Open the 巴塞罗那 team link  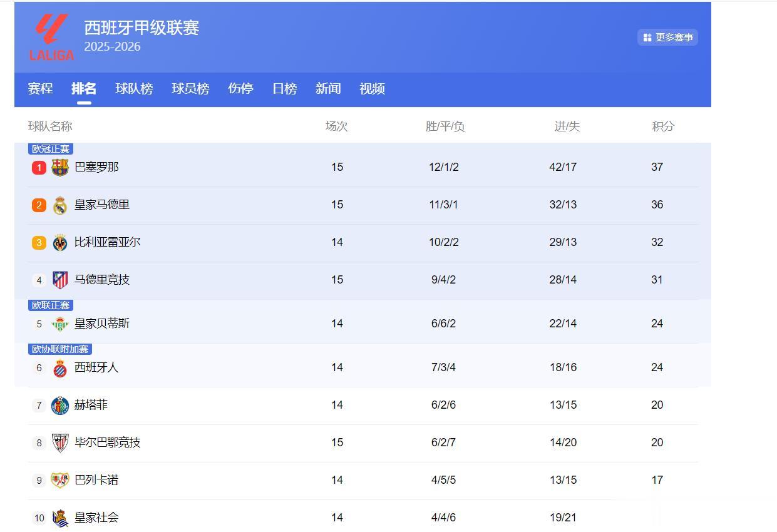(x=96, y=167)
